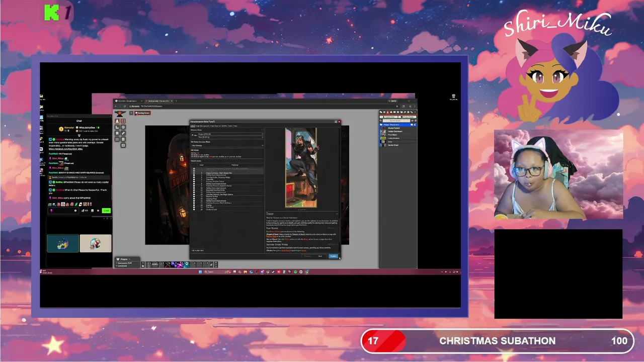Switch to the Foundry Gaming Kit browser tab
The width and height of the screenshot is (644, 362).
(158, 101)
